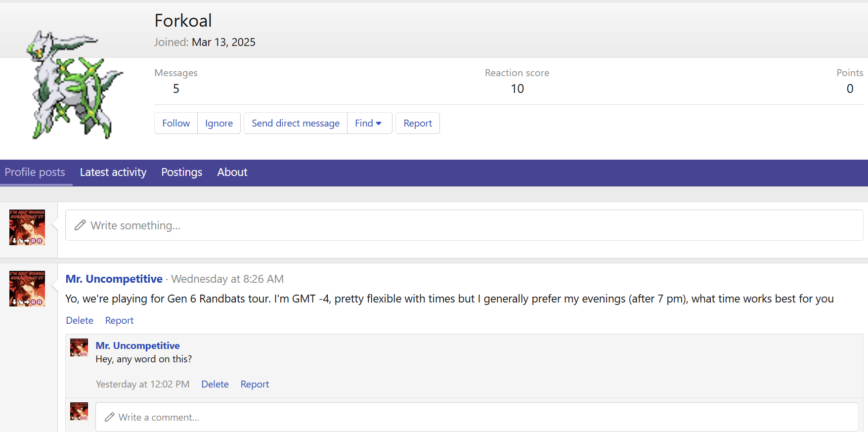The height and width of the screenshot is (432, 868).
Task: Send direct message to Forkoal
Action: tap(296, 123)
